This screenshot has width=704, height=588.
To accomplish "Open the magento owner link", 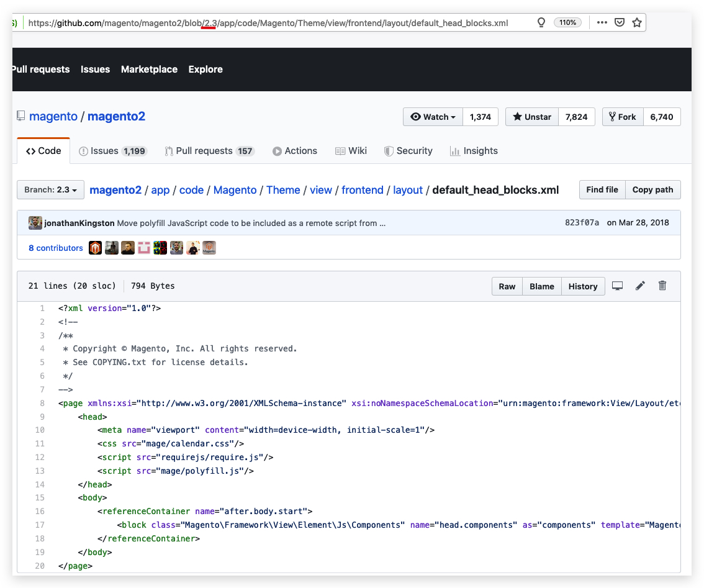I will click(53, 116).
